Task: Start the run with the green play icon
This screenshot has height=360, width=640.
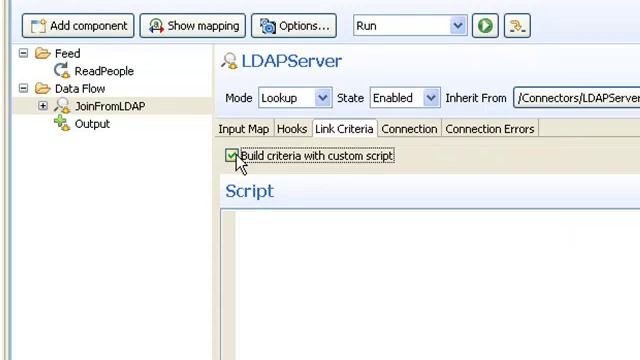Action: pyautogui.click(x=485, y=26)
